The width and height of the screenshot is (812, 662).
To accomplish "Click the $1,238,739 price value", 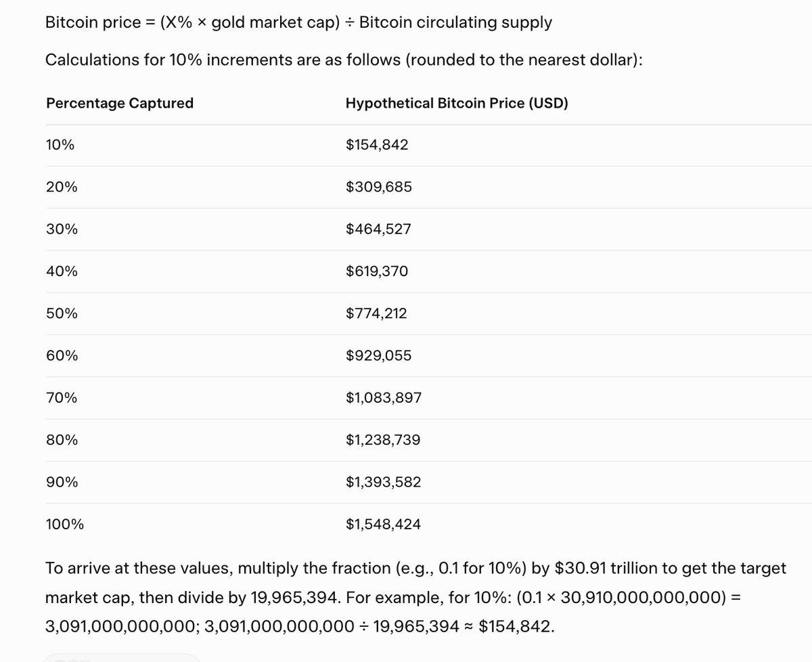I will (x=383, y=440).
